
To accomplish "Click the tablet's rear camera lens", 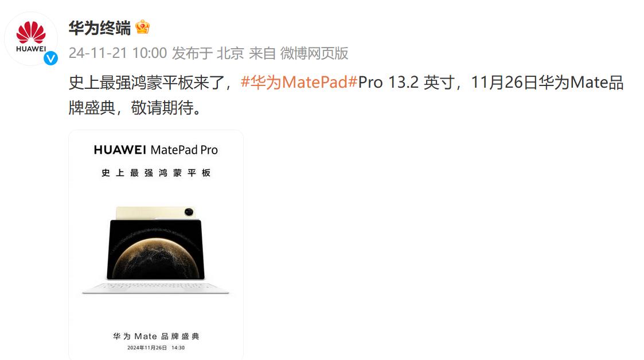I will coord(189,212).
